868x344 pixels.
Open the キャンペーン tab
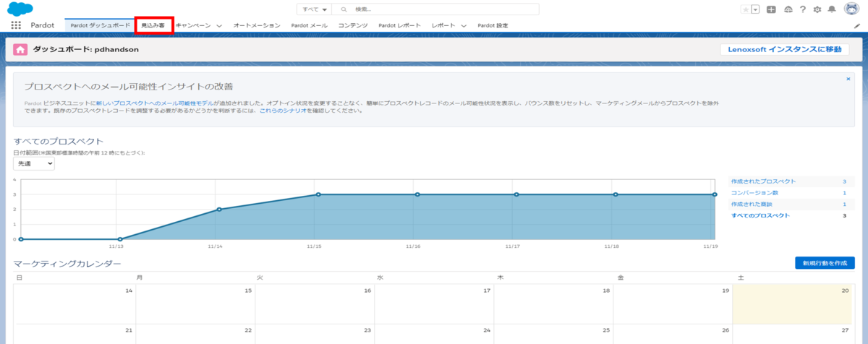(x=193, y=25)
